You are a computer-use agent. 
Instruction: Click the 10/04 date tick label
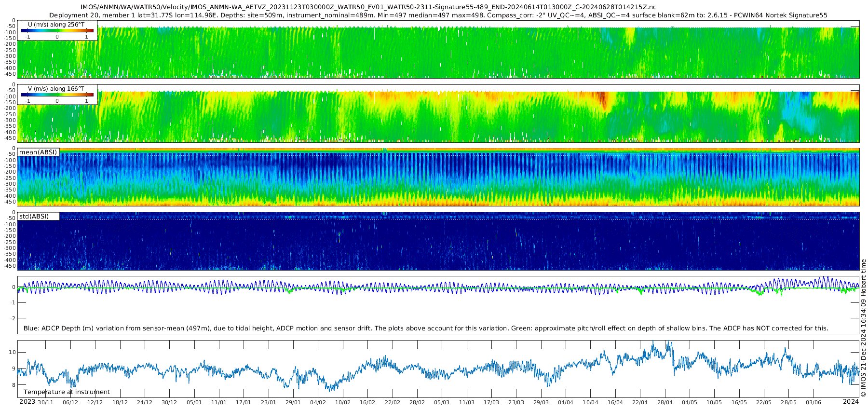tap(590, 403)
